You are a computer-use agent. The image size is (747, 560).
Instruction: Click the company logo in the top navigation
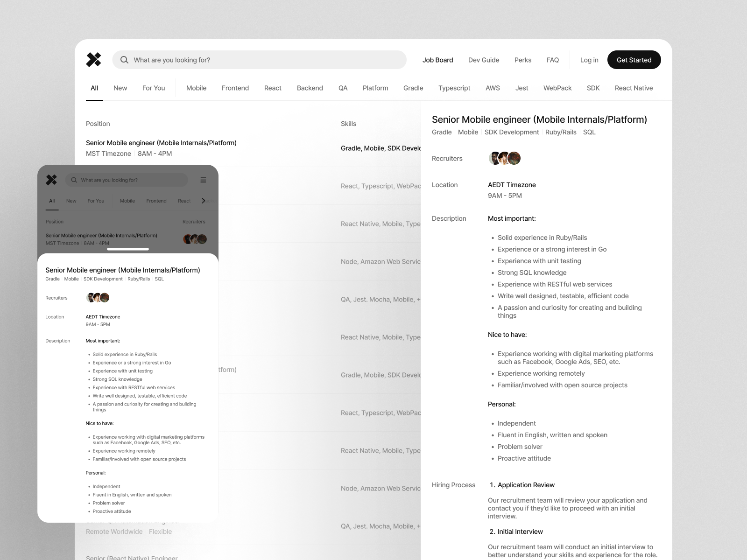(94, 60)
